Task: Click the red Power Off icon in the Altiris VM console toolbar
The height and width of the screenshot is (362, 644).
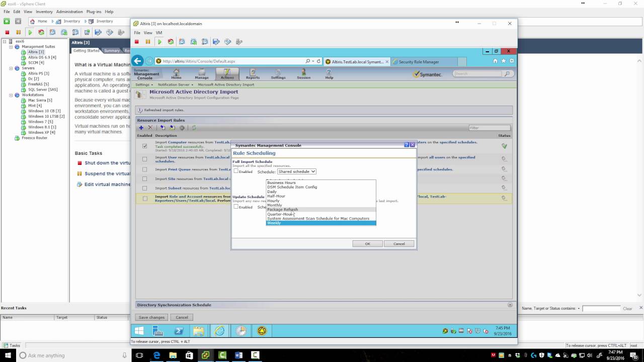Action: [137, 42]
